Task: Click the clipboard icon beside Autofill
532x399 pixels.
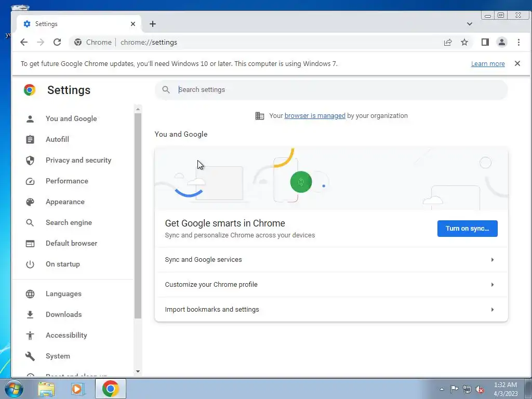Action: click(30, 139)
